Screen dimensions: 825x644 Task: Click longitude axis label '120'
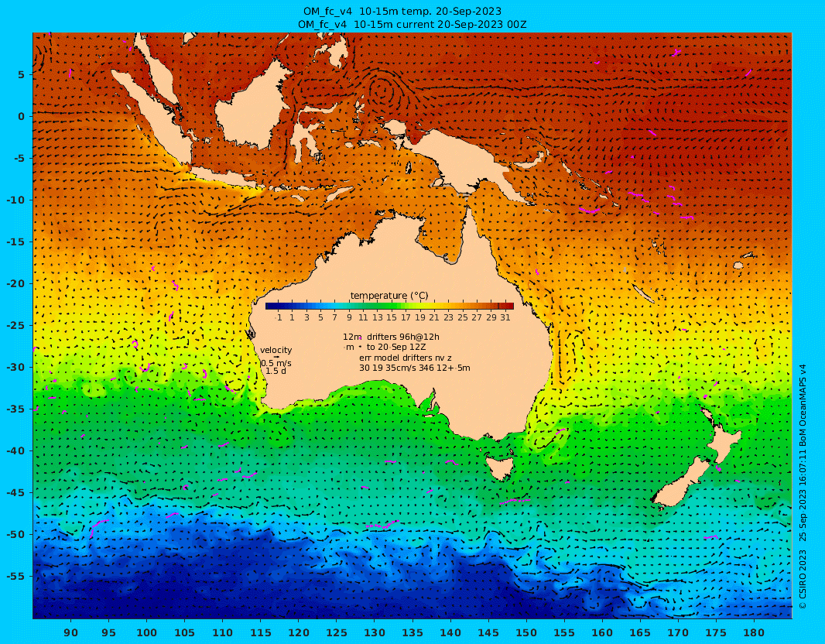298,632
